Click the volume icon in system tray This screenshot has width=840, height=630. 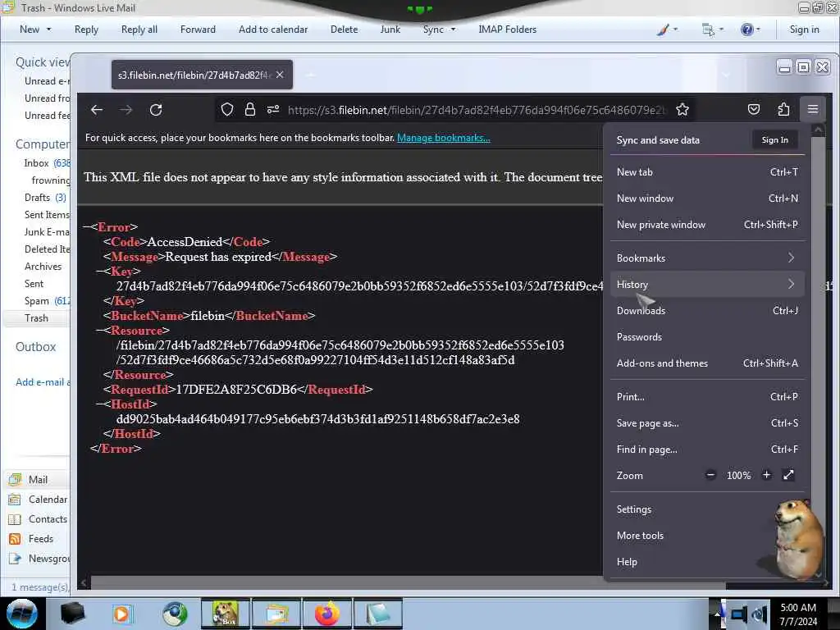(760, 614)
